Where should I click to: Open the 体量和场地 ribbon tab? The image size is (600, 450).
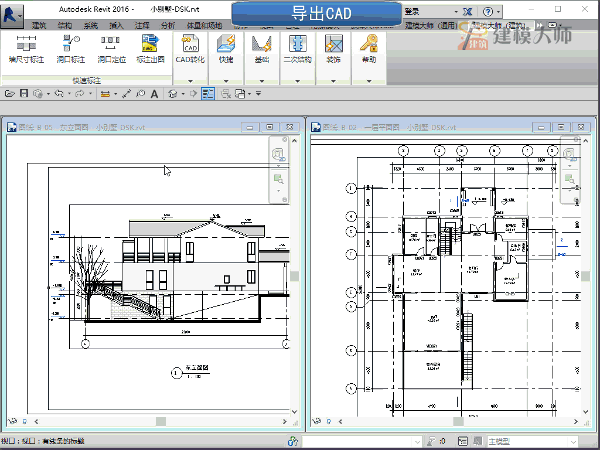(204, 25)
